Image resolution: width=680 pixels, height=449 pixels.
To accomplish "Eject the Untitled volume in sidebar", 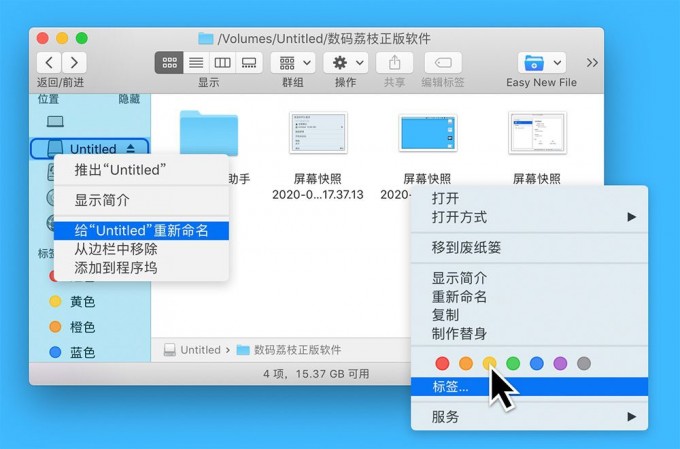I will 131,149.
